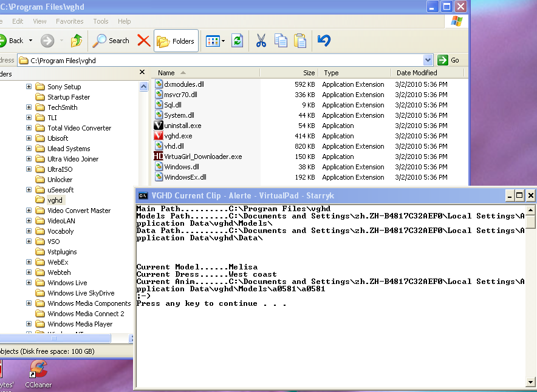Expand the Ulead Systems folder node

29,149
